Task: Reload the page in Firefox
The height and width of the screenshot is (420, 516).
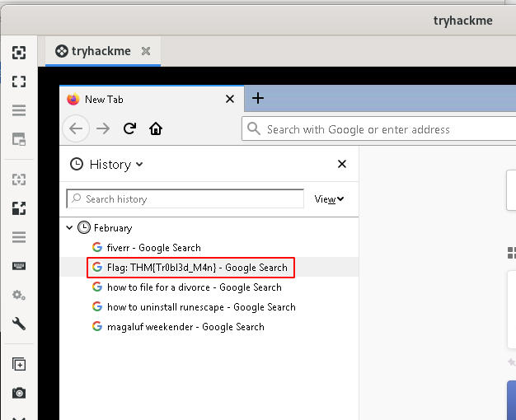Action: [129, 128]
